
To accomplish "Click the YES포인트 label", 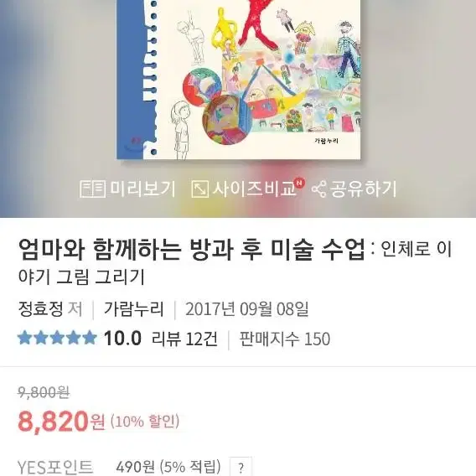I will pos(55,467).
